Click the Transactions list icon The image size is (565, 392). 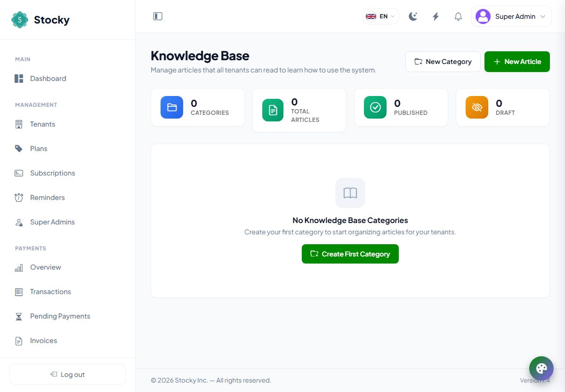click(x=19, y=292)
